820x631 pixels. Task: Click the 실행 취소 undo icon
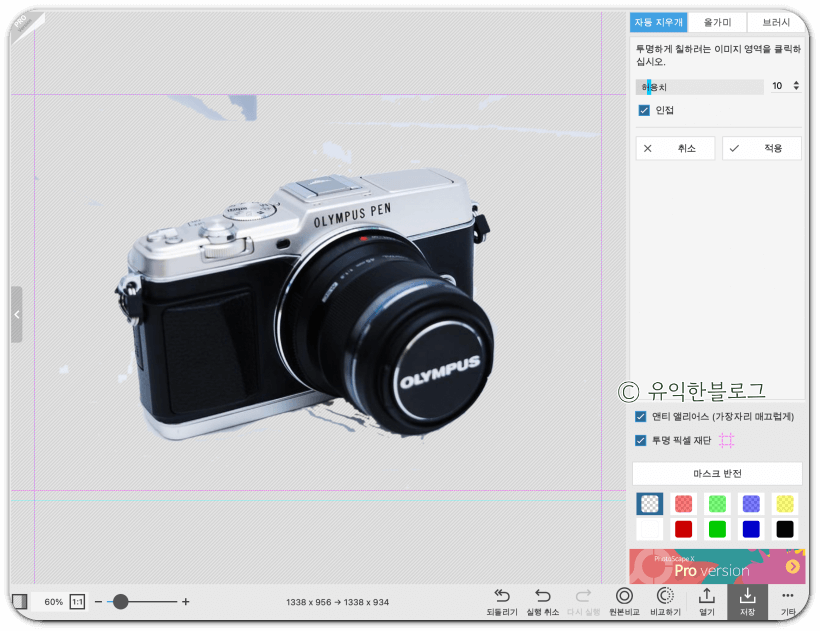[x=543, y=602]
